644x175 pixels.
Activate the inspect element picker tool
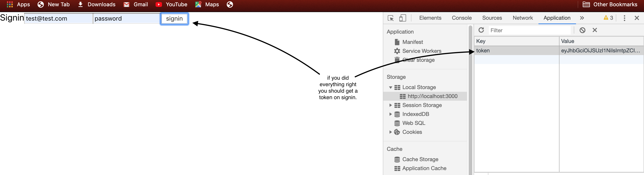[390, 18]
